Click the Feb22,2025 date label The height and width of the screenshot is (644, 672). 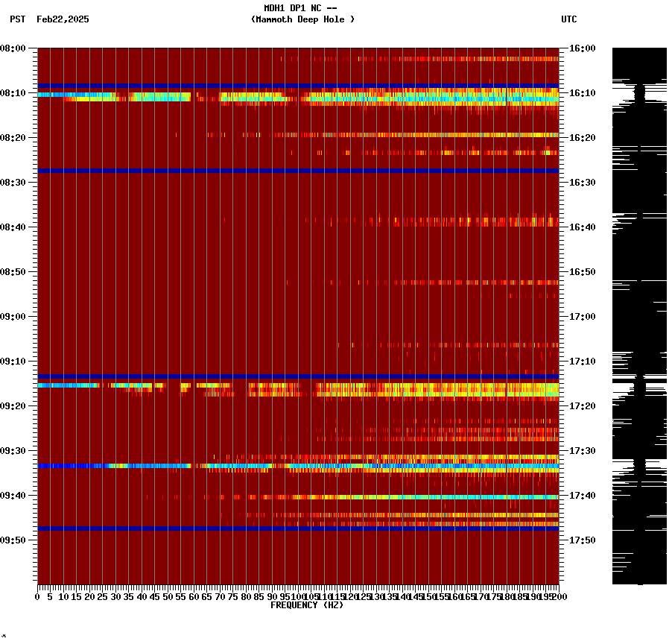click(63, 20)
